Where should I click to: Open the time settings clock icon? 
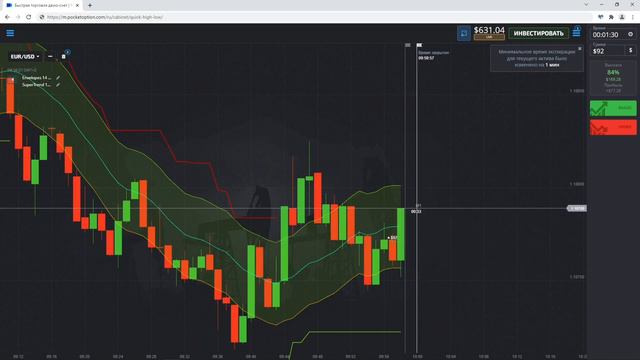(x=631, y=35)
